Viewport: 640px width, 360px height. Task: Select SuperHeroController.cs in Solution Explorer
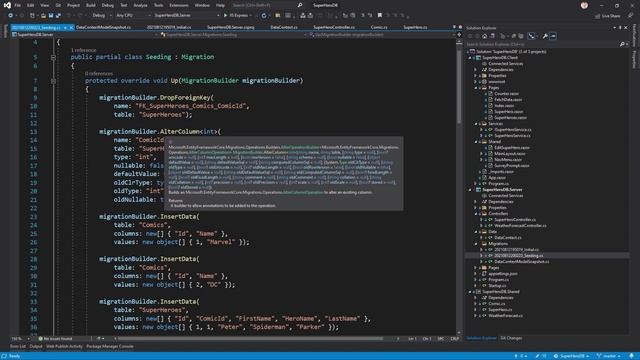click(x=515, y=220)
